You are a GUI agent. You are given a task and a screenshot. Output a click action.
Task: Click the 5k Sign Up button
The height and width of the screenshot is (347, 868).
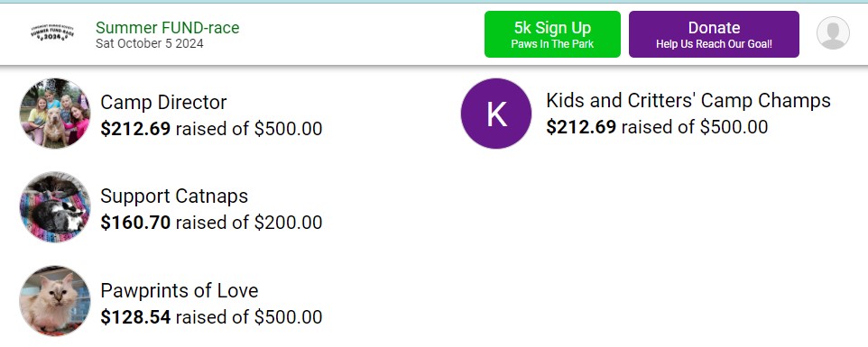[x=552, y=34]
